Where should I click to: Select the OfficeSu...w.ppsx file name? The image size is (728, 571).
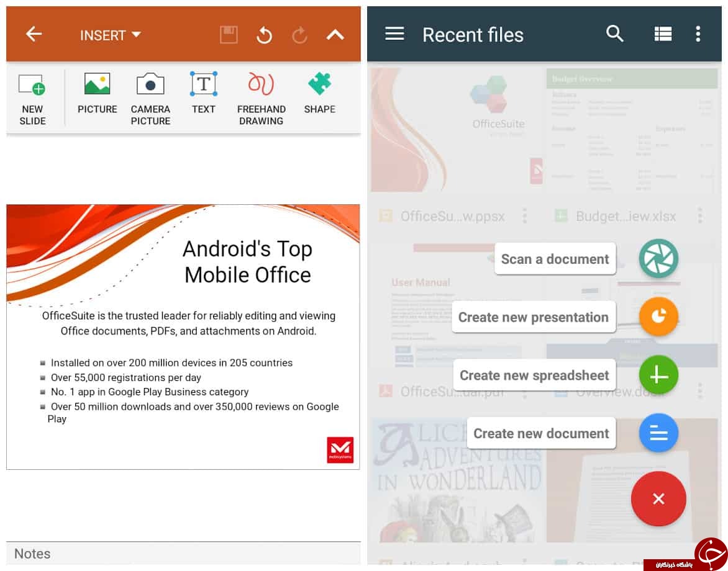[x=452, y=216]
